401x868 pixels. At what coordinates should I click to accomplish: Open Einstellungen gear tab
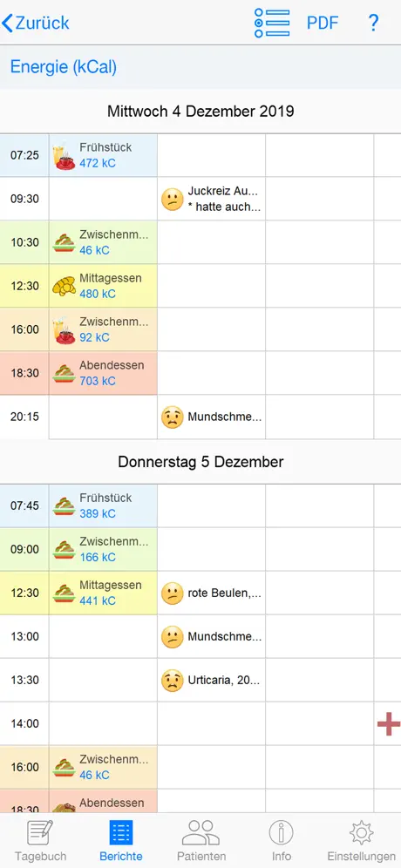click(361, 840)
